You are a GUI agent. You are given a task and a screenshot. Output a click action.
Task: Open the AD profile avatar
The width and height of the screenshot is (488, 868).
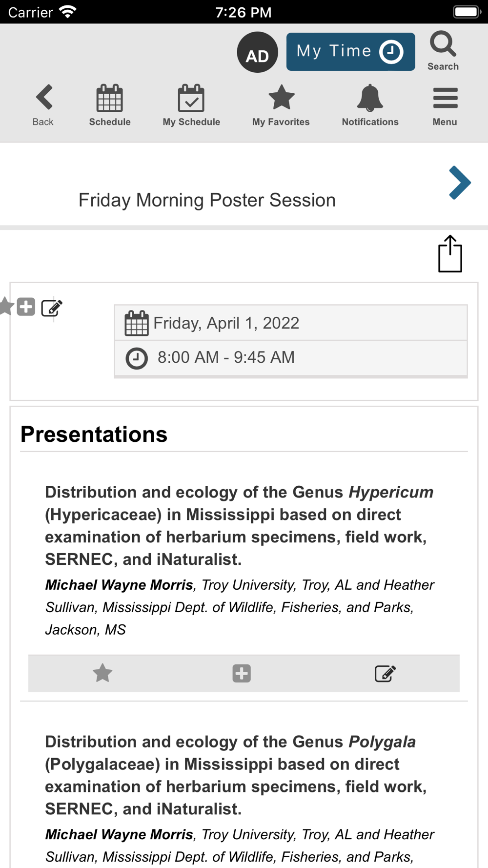(257, 52)
